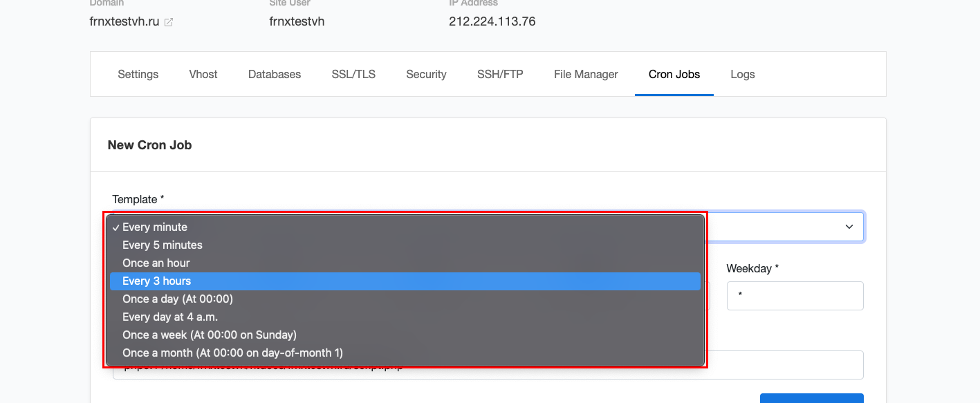
Task: Select 'Every 5 minutes' from the template list
Action: coord(405,245)
